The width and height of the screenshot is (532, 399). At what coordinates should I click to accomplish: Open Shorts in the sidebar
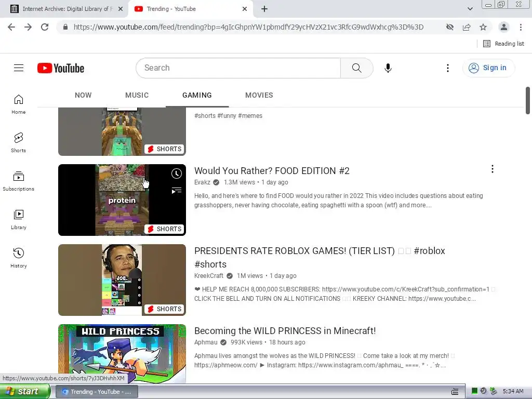click(19, 142)
